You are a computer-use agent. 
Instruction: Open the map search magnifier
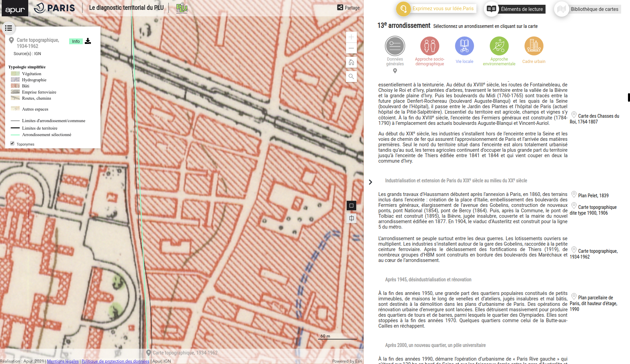click(x=351, y=77)
